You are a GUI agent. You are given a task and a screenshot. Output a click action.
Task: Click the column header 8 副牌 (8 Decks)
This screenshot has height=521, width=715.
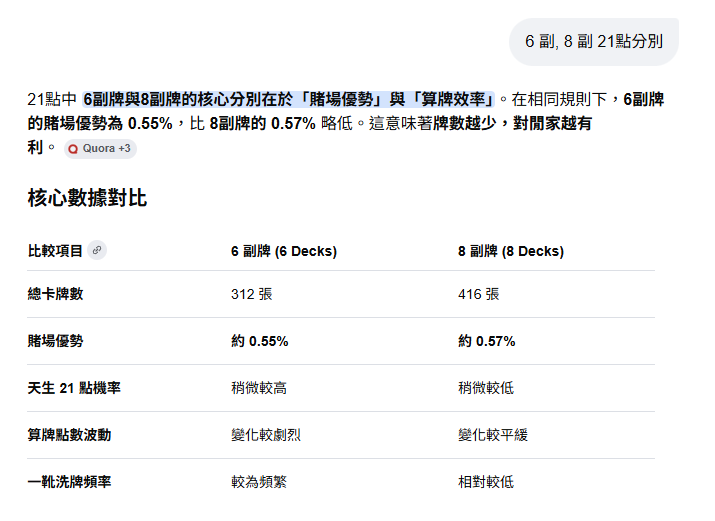click(x=511, y=251)
